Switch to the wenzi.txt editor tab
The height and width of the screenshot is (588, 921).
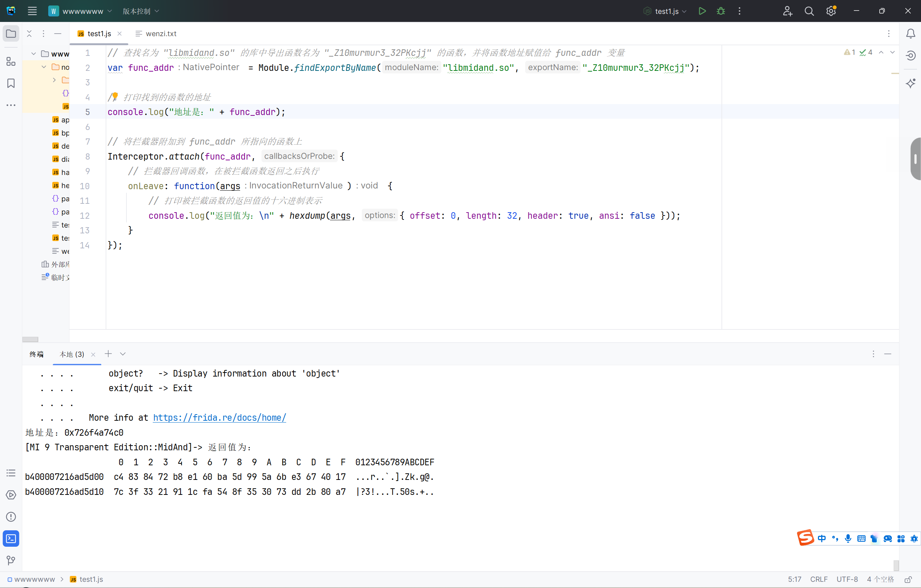[156, 34]
